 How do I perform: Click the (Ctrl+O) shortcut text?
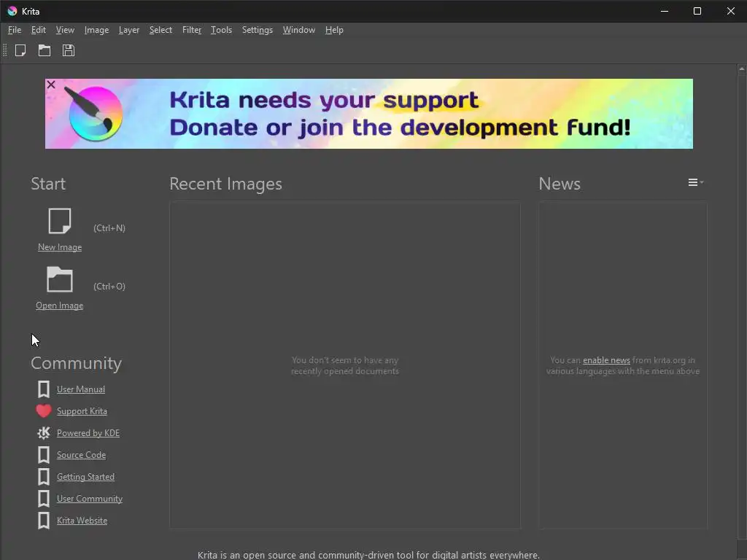(109, 286)
